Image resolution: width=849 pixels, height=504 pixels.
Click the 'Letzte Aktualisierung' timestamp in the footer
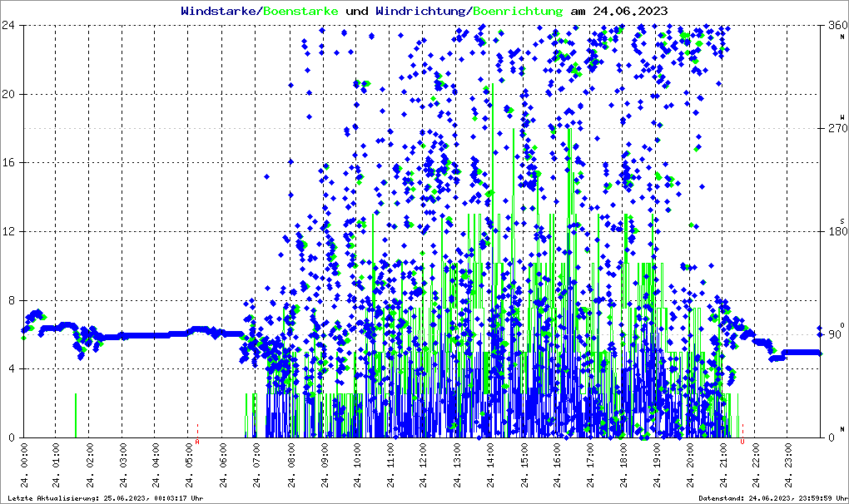click(105, 498)
